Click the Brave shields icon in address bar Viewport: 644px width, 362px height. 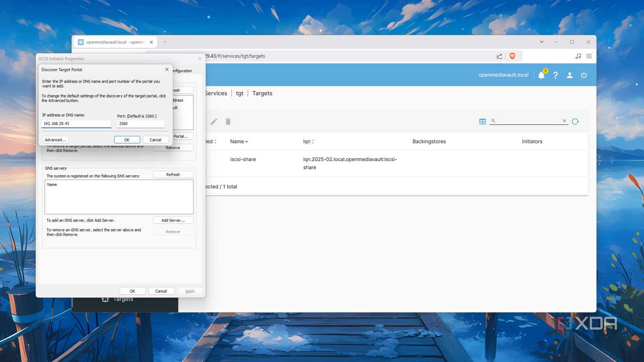(x=512, y=56)
